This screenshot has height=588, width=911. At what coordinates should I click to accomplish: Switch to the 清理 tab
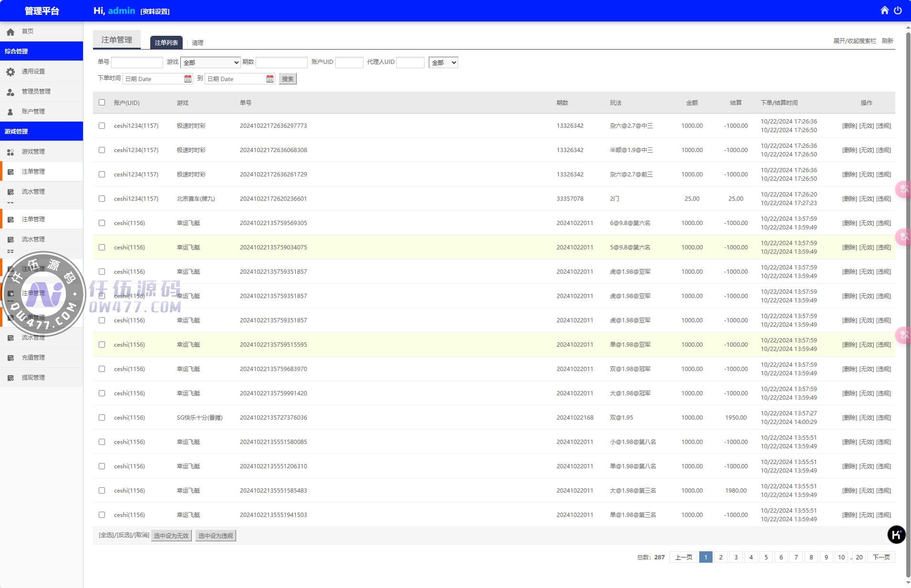[197, 43]
